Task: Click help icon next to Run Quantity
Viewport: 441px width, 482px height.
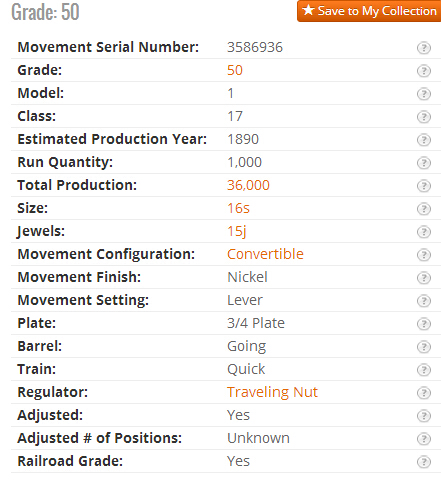Action: [x=424, y=163]
